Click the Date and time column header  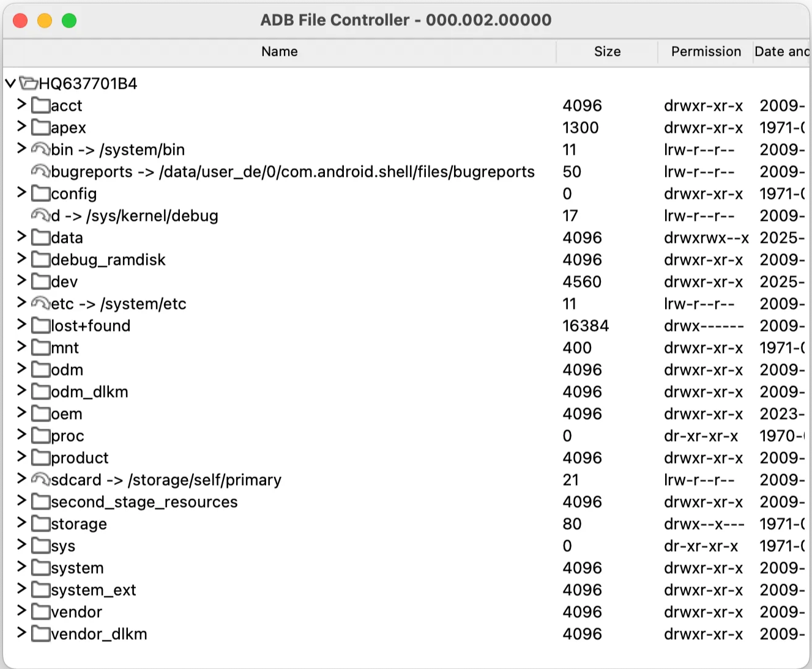click(x=781, y=52)
